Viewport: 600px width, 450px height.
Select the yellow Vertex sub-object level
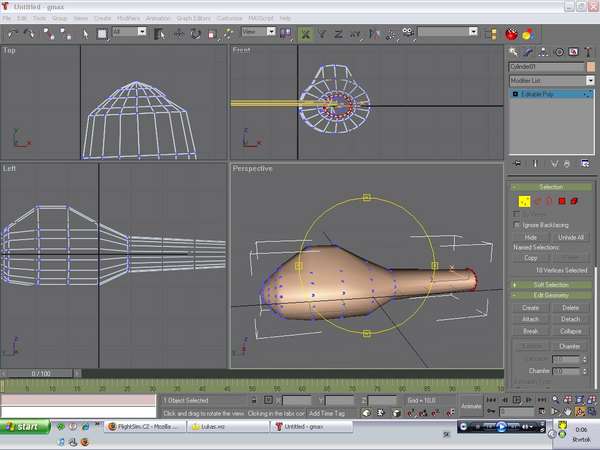524,201
